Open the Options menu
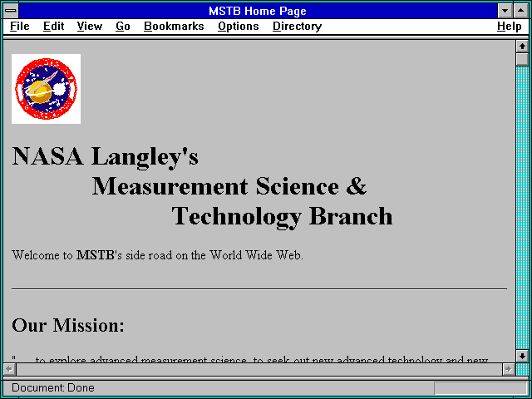 pos(239,27)
